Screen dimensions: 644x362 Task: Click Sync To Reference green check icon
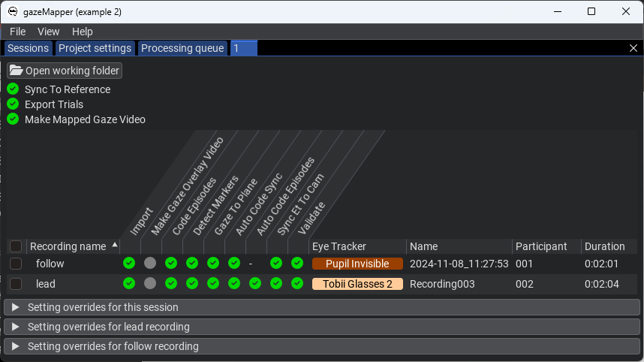(x=14, y=89)
